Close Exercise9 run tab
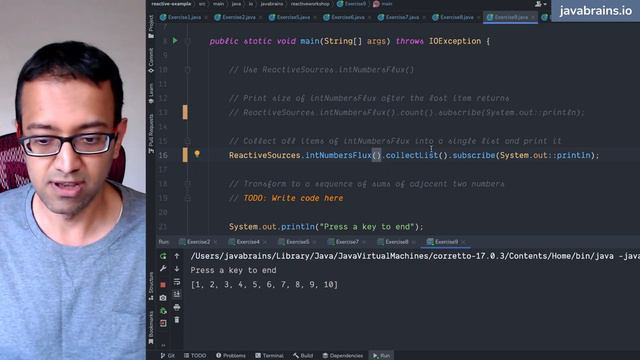 [x=463, y=242]
